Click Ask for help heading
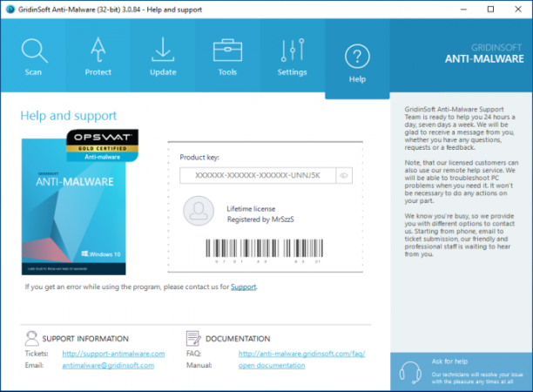 449,362
